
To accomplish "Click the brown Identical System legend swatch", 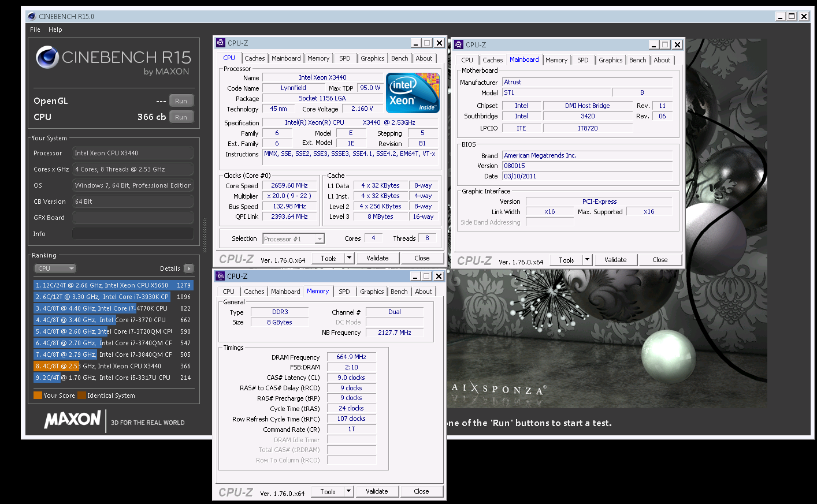I will (81, 395).
